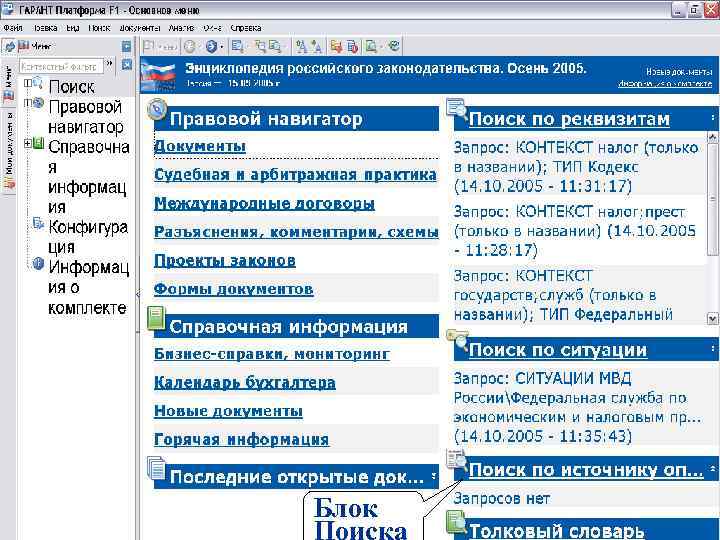The height and width of the screenshot is (540, 720).
Task: Open the Толковый словарь heading link
Action: coord(557,531)
